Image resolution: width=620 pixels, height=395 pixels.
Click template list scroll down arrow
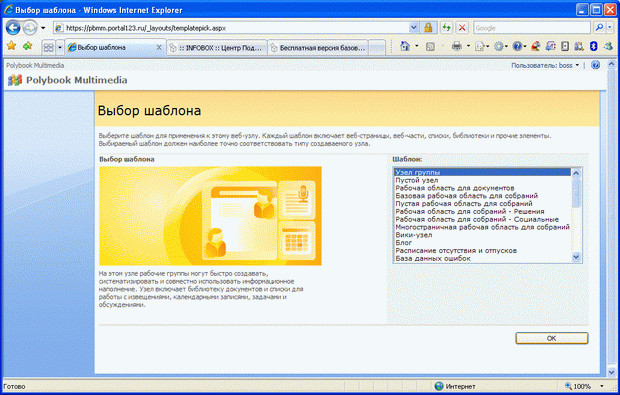click(576, 257)
